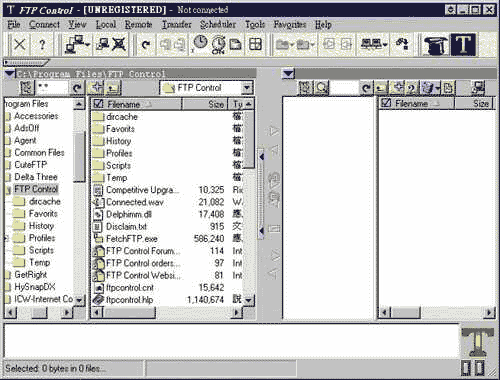Open the local path dropdown arrow
The width and height of the screenshot is (500, 380).
[x=10, y=73]
